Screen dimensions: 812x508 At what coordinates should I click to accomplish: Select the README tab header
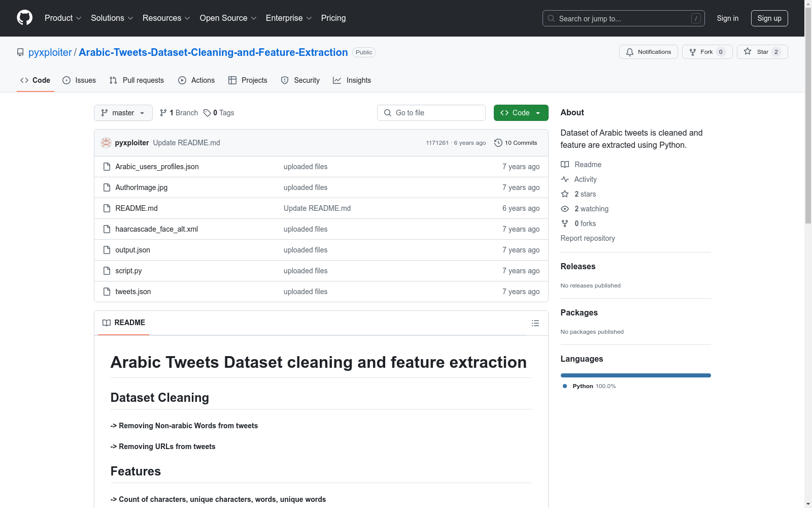click(x=124, y=323)
